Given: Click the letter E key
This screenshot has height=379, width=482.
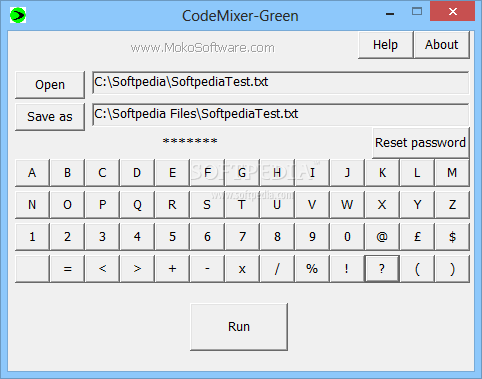Looking at the screenshot, I should 172,173.
